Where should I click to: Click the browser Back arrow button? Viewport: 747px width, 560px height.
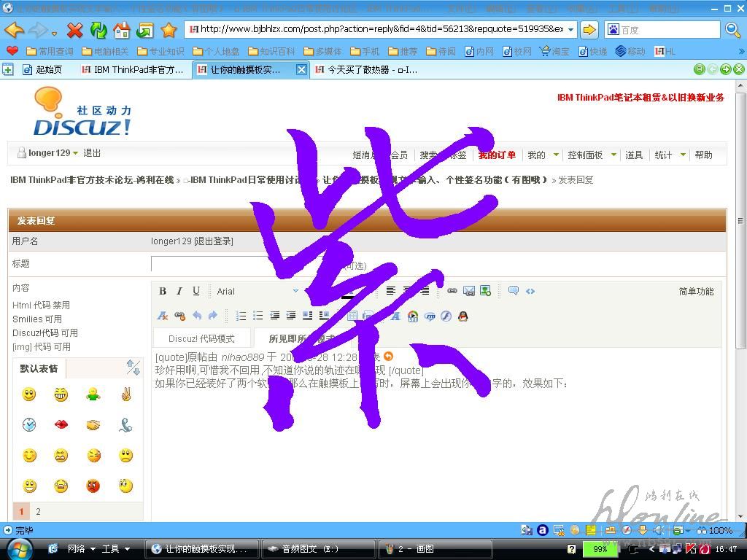[x=15, y=30]
